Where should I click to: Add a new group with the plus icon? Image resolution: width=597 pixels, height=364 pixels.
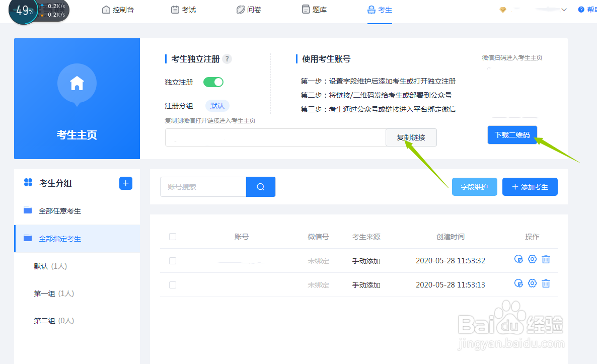[125, 183]
